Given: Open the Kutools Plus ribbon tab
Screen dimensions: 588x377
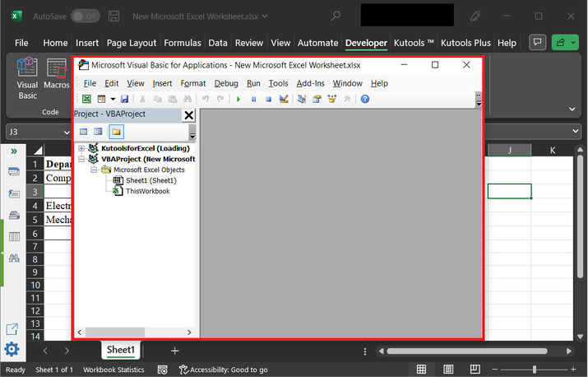Looking at the screenshot, I should [465, 43].
